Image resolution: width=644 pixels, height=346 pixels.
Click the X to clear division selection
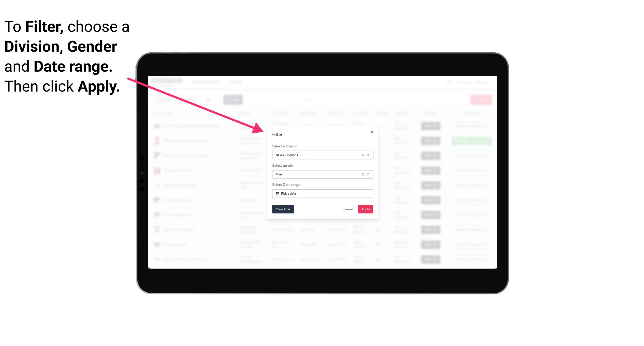click(x=362, y=155)
